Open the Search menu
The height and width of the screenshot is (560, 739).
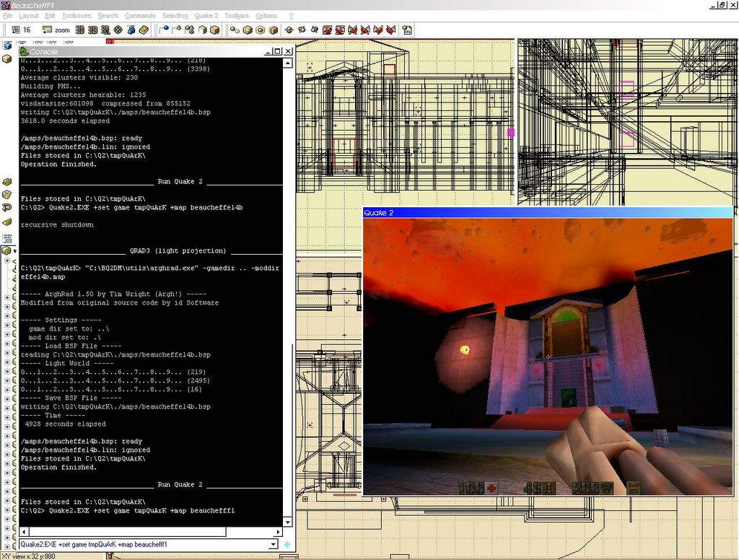(x=108, y=16)
